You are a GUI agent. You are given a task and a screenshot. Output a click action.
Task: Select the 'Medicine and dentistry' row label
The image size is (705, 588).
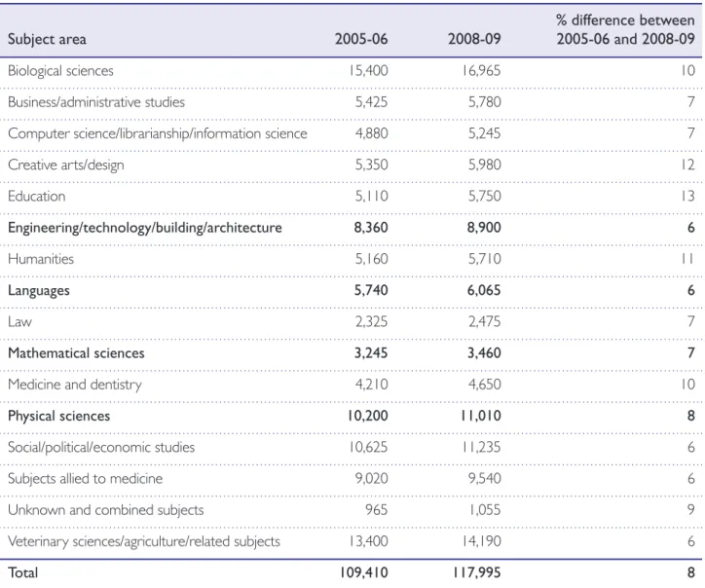[75, 385]
